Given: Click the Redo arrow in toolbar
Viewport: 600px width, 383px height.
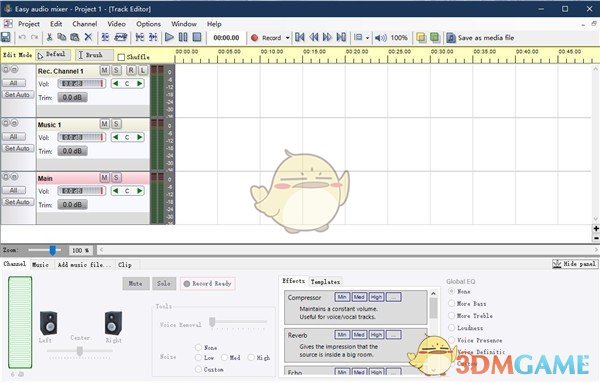Looking at the screenshot, I should 34,37.
